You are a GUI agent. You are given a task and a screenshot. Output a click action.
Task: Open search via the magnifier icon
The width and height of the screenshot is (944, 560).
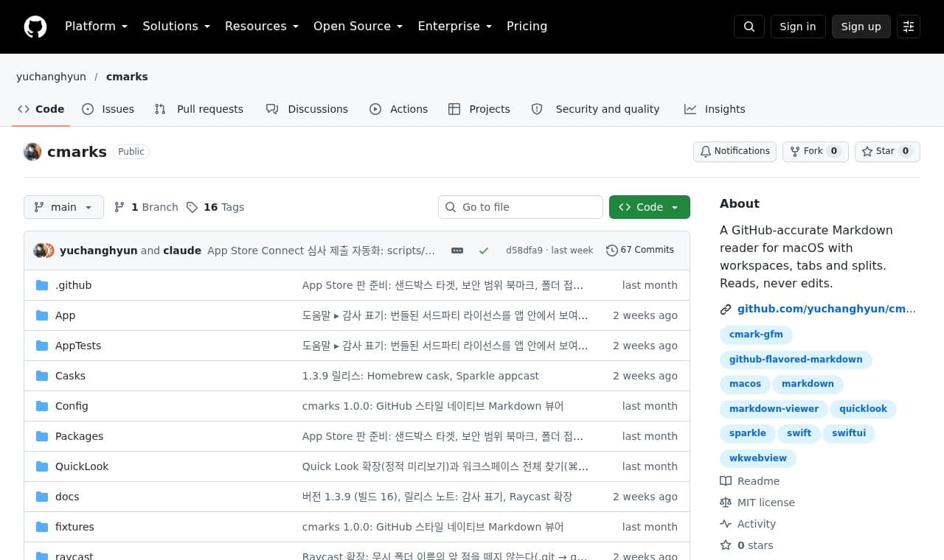[x=749, y=27]
